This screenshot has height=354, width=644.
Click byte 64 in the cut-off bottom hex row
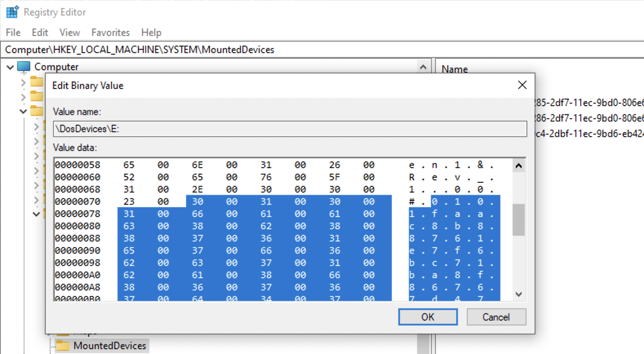[x=198, y=299]
